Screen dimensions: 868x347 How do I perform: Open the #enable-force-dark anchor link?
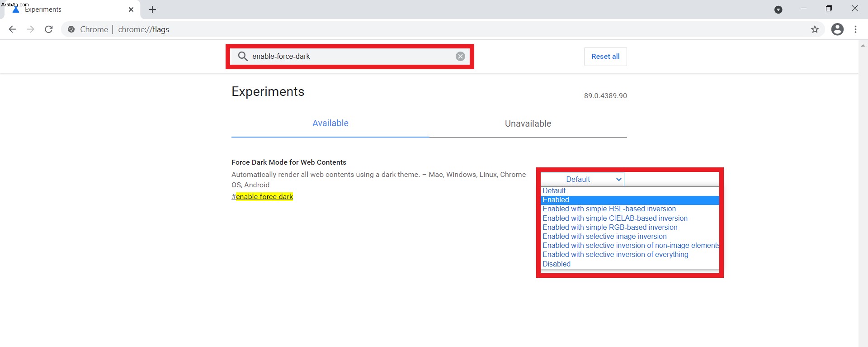262,197
